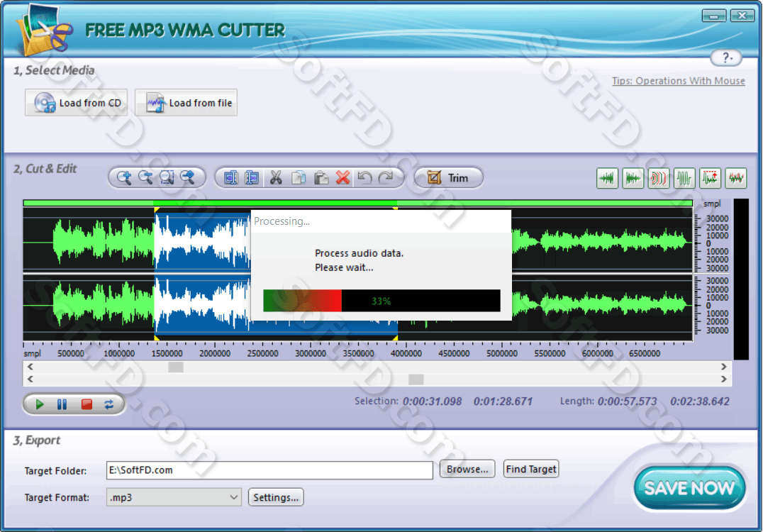763x532 pixels.
Task: Click the Copy icon in the edit toolbar
Action: pos(299,178)
